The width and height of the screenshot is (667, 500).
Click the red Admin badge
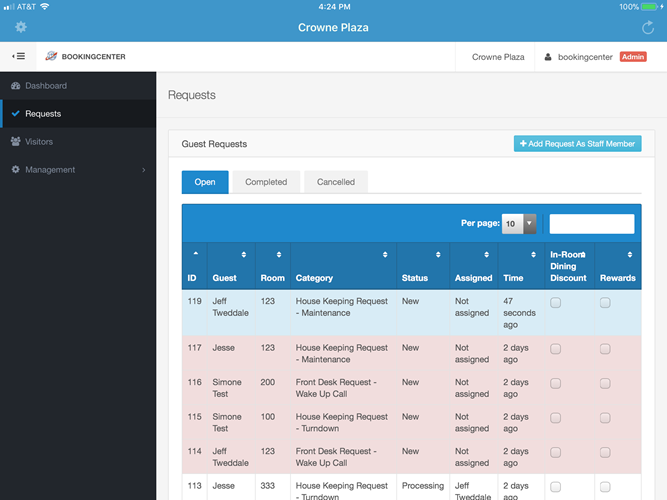point(633,57)
